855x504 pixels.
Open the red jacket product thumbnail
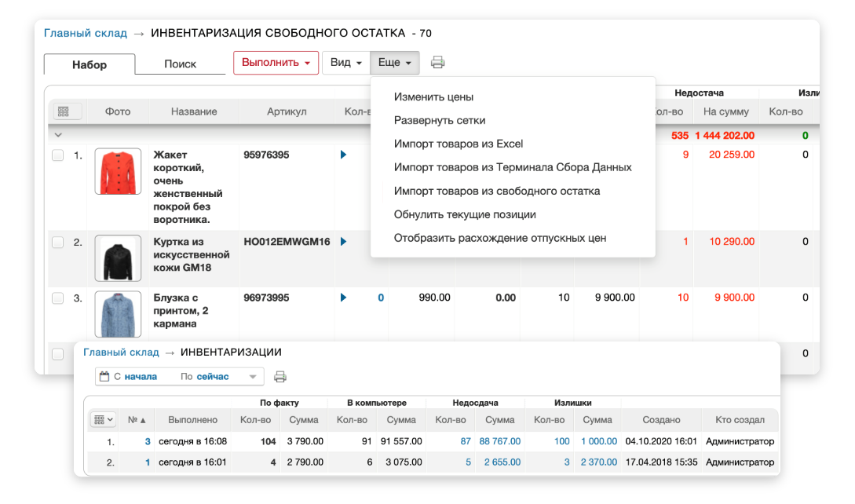coord(118,172)
